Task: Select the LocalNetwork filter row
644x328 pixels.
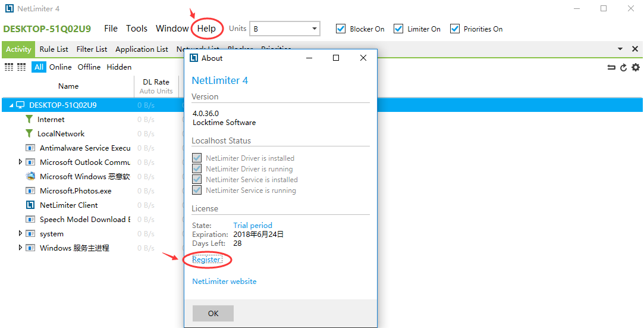Action: click(x=92, y=133)
